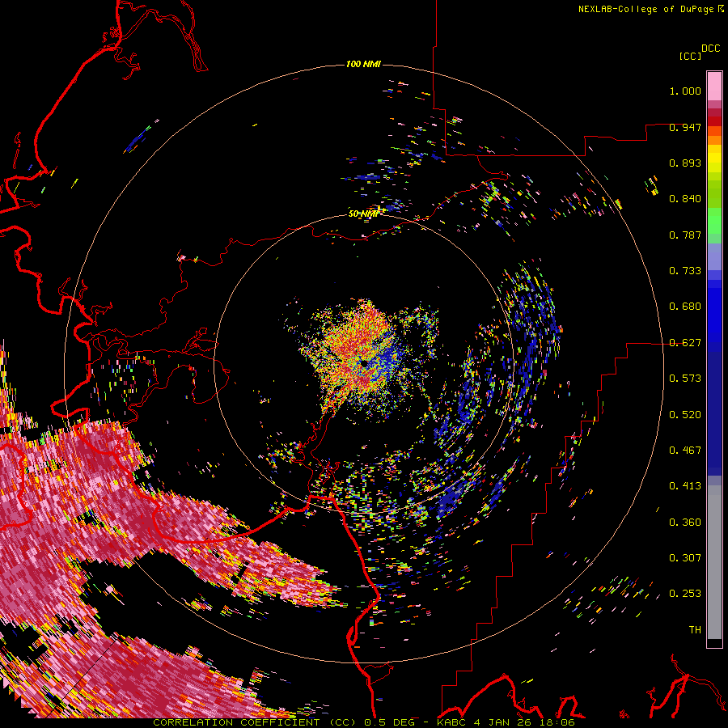Pick the light pink top color bar segment
Viewport: 728px width, 728px height.
coord(714,86)
